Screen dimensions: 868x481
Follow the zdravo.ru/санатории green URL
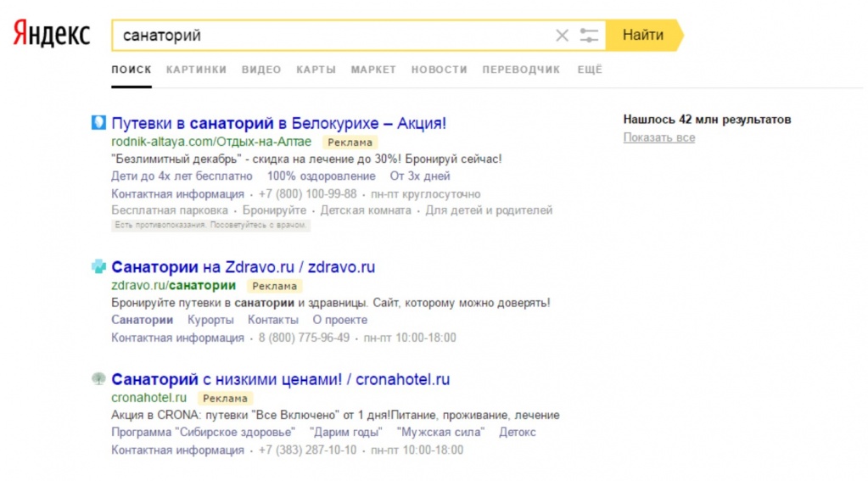pos(173,286)
